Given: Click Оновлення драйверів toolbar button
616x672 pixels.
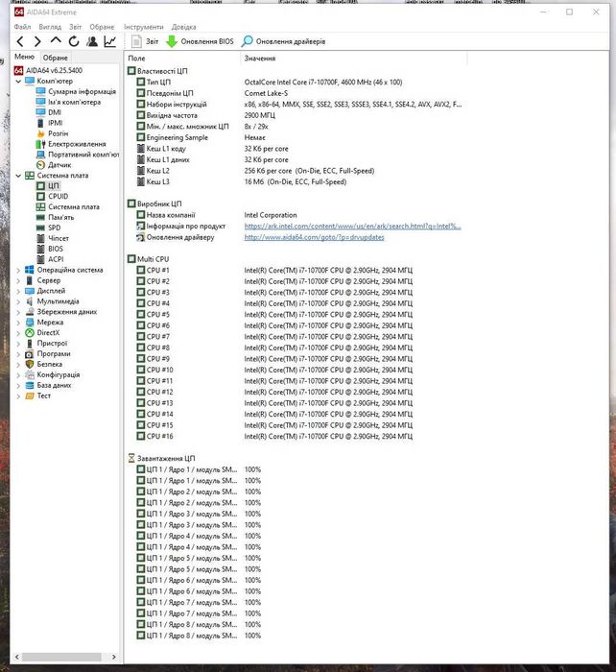Looking at the screenshot, I should (283, 41).
